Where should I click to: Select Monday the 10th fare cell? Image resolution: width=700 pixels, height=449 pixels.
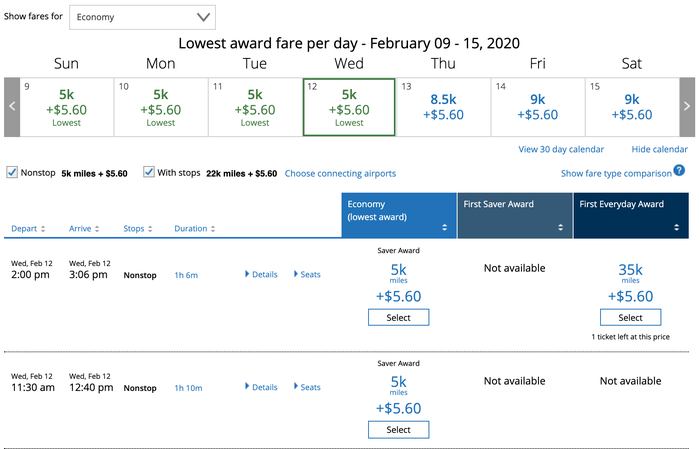[161, 107]
